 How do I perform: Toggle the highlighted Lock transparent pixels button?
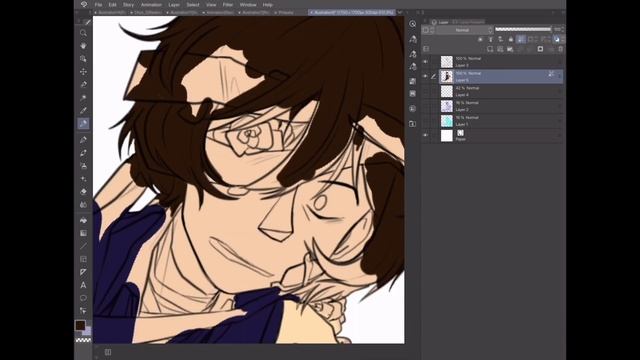521,39
